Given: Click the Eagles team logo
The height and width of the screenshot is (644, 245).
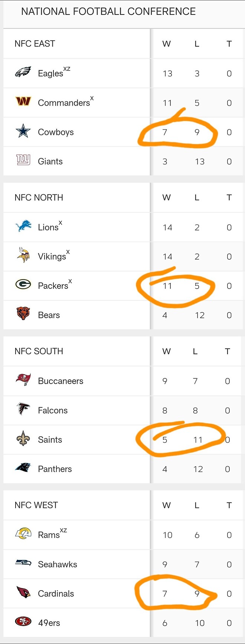Looking at the screenshot, I should point(23,72).
